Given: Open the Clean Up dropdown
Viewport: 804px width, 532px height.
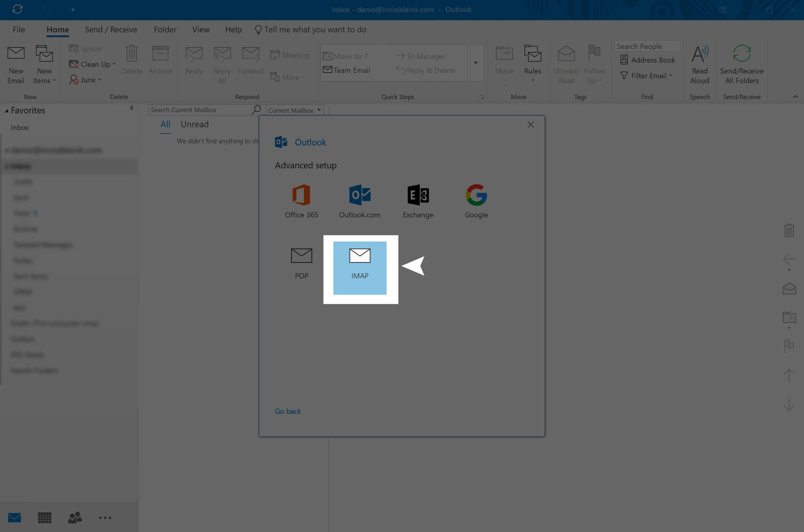Looking at the screenshot, I should coord(92,64).
